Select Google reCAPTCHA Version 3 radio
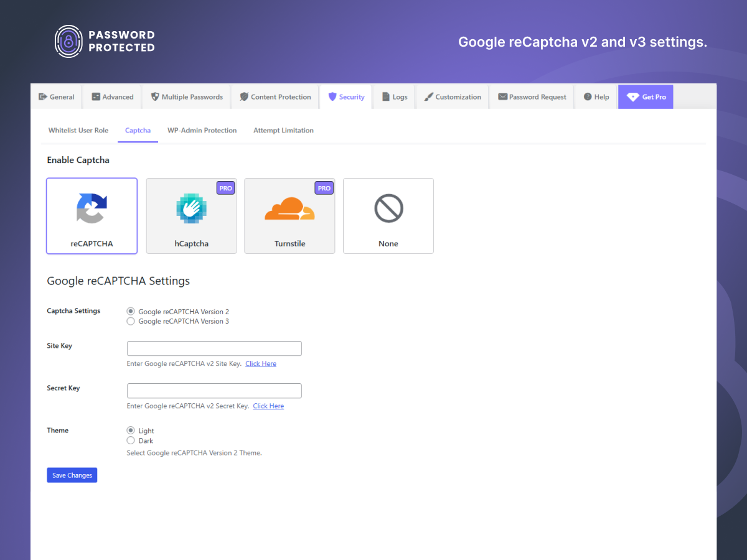This screenshot has height=560, width=747. (x=131, y=322)
